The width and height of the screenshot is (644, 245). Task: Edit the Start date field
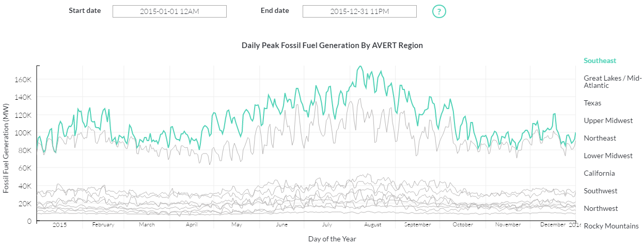[x=169, y=11]
